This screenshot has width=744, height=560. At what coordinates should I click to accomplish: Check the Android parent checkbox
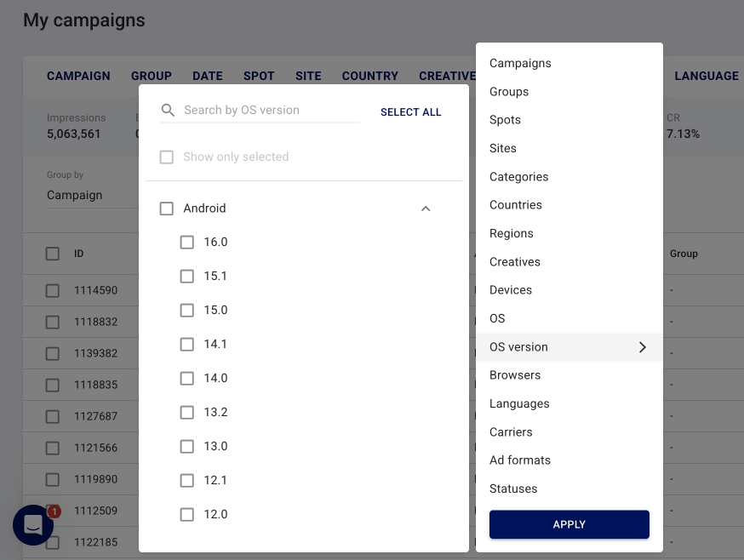(167, 209)
